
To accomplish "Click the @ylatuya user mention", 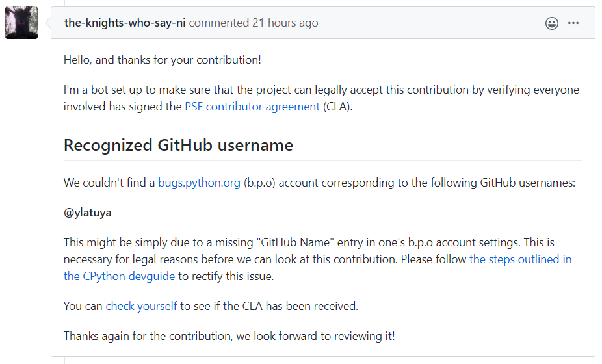I will [88, 213].
